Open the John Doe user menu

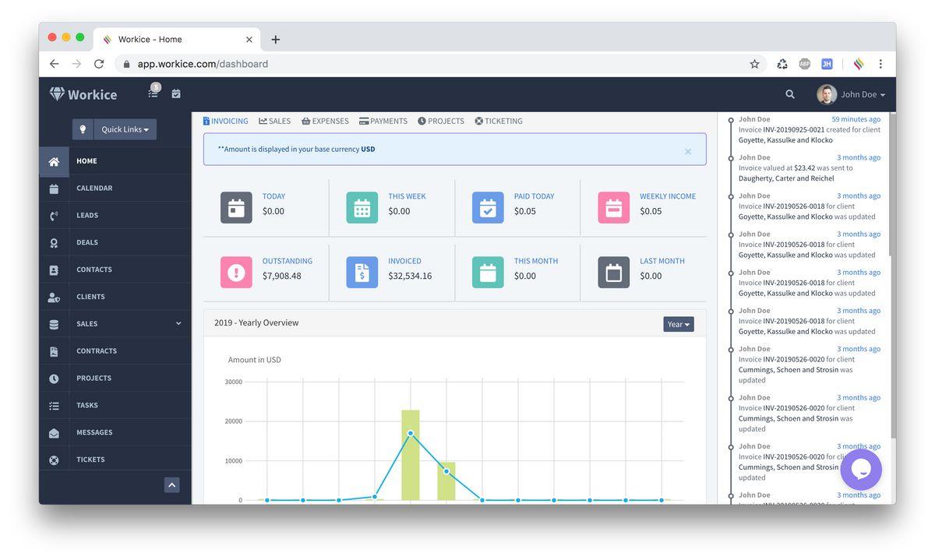pos(852,94)
